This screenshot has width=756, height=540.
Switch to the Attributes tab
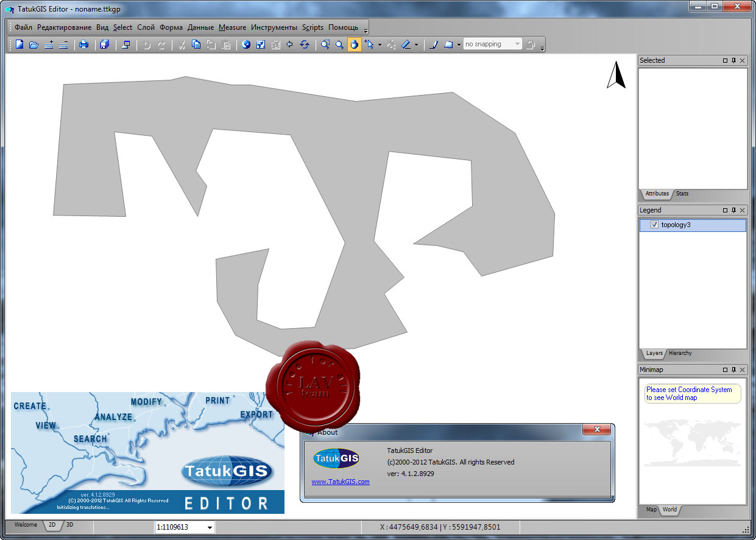pyautogui.click(x=657, y=194)
